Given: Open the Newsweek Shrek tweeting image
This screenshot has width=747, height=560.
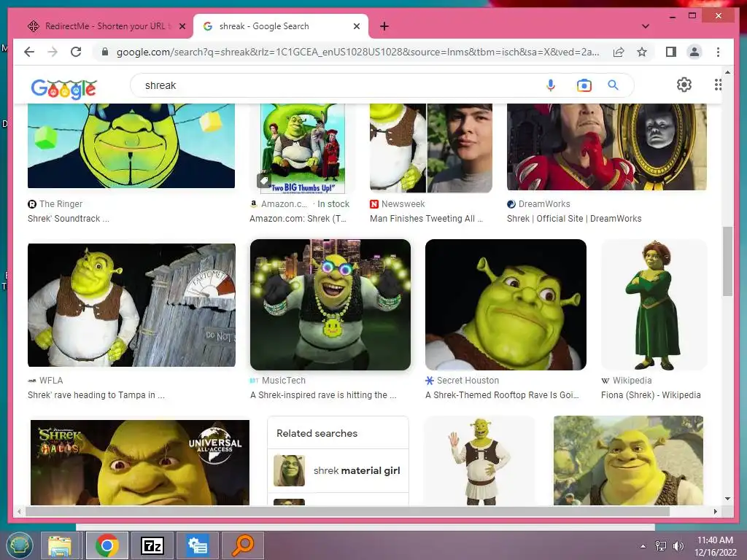Looking at the screenshot, I should [430, 148].
